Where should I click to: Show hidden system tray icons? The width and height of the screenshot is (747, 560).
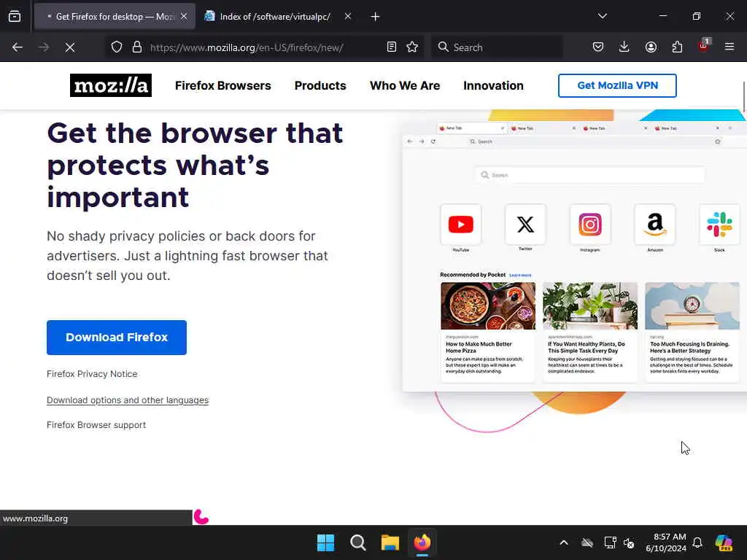coord(564,542)
